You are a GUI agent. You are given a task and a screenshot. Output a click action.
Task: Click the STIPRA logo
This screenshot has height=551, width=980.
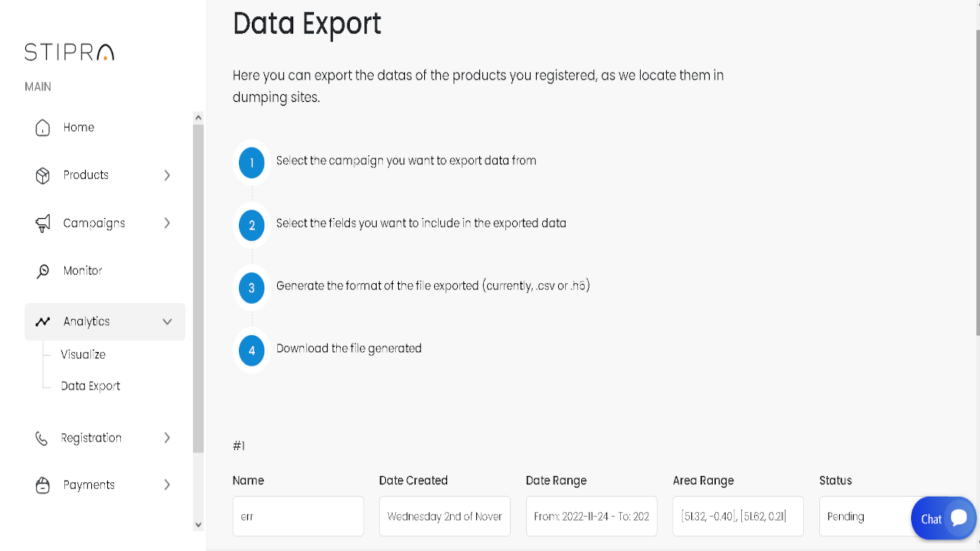click(x=69, y=52)
